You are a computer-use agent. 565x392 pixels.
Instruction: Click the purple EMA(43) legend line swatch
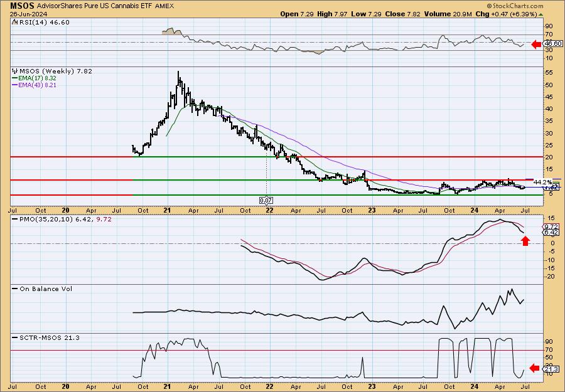[x=15, y=85]
